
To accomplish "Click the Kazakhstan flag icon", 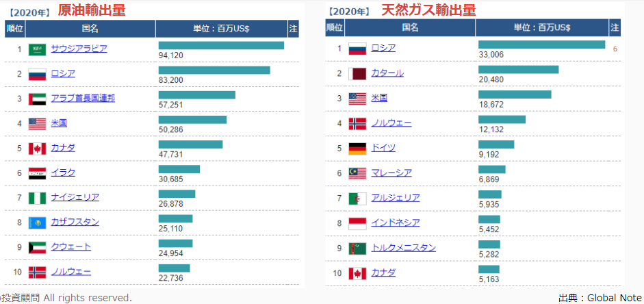I will (37, 223).
